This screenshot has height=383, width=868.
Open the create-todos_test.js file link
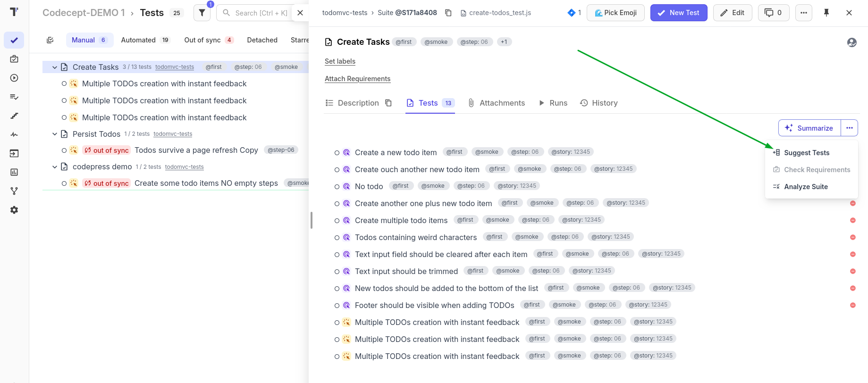[x=496, y=13]
